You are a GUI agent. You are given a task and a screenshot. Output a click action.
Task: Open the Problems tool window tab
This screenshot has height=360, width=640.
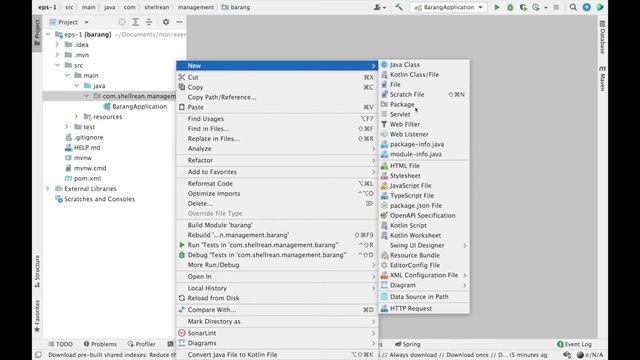click(100, 344)
